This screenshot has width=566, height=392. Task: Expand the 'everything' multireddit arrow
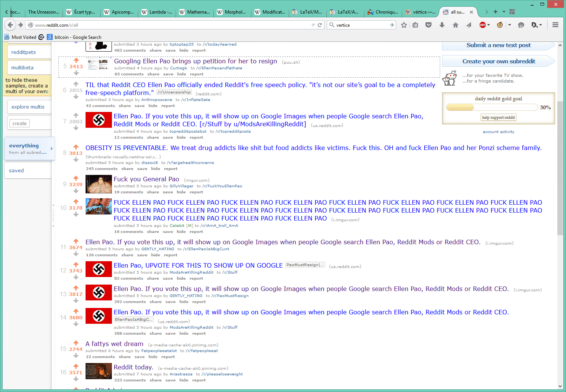pyautogui.click(x=52, y=149)
